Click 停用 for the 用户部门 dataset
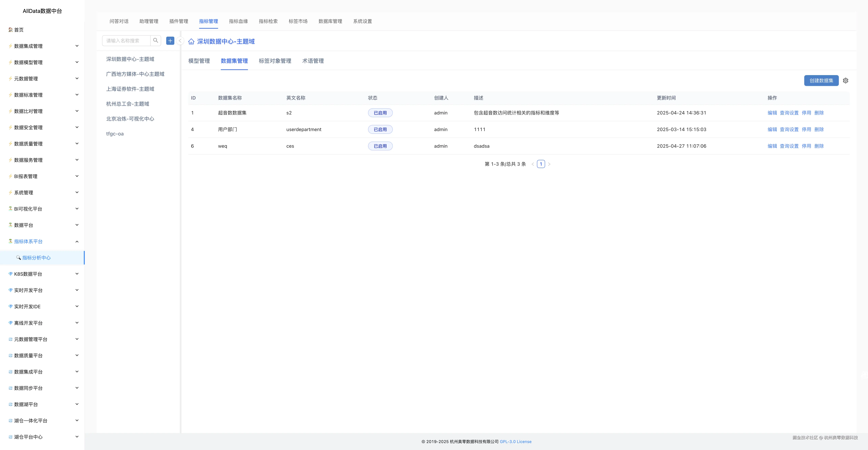This screenshot has height=450, width=868. coord(806,129)
